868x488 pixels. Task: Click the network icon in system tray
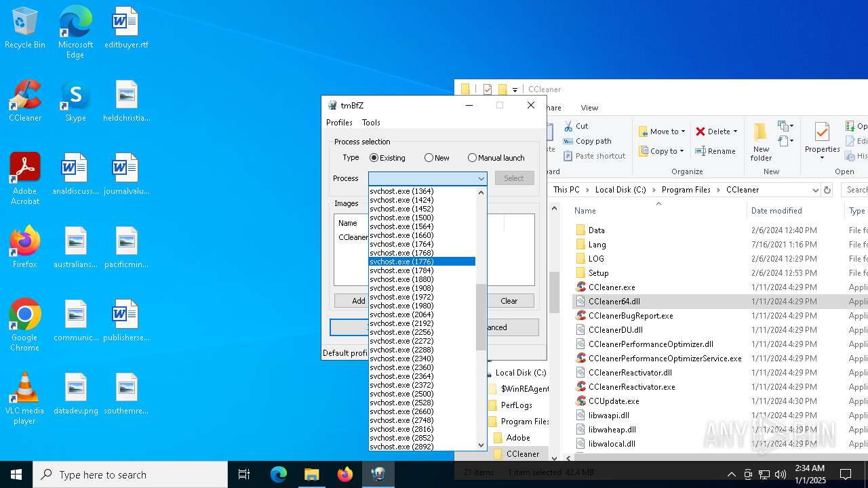(764, 474)
